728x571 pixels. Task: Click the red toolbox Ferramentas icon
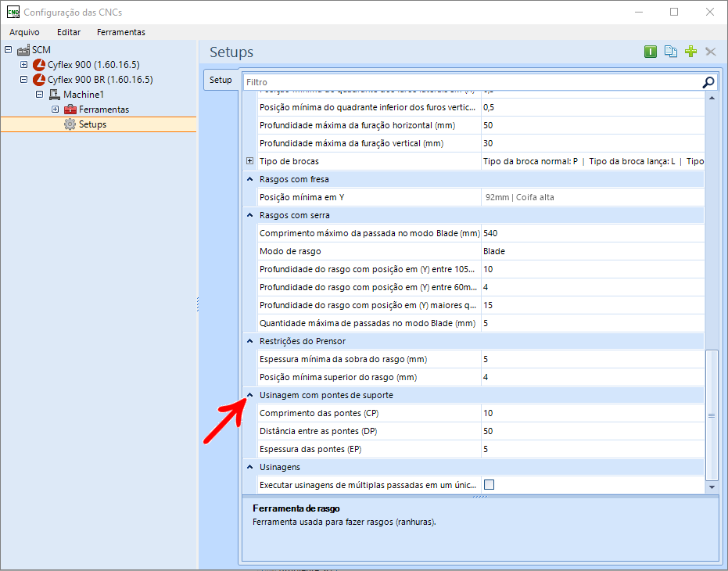pyautogui.click(x=70, y=110)
